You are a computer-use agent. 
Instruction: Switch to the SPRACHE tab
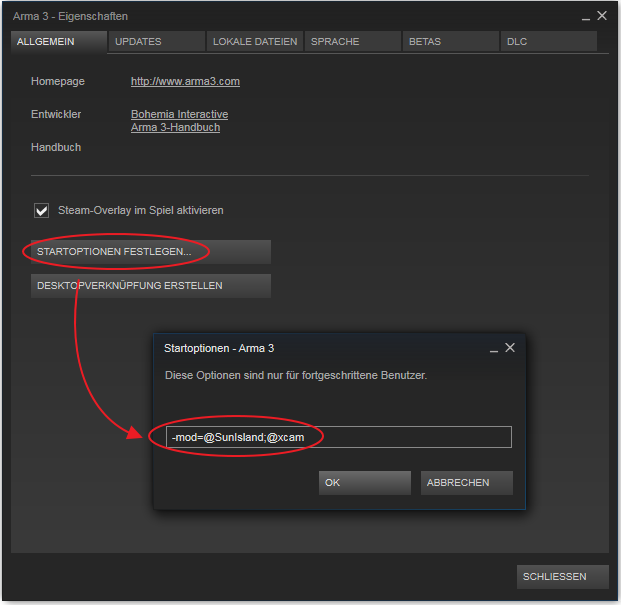pos(352,42)
